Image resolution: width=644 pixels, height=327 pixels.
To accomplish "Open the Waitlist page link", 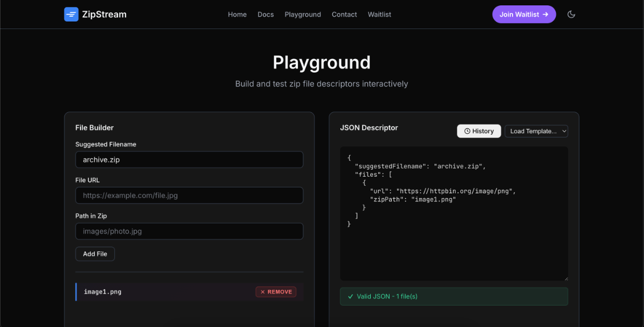I will (x=379, y=14).
